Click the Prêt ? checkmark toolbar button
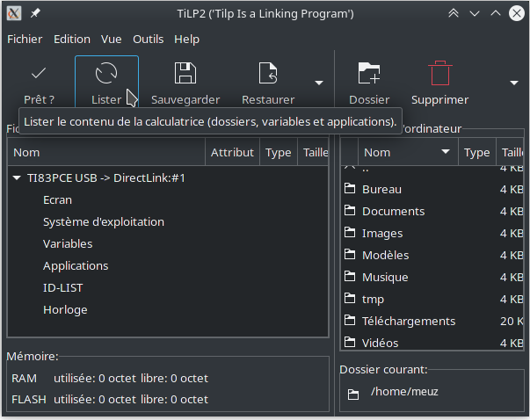 coord(39,83)
